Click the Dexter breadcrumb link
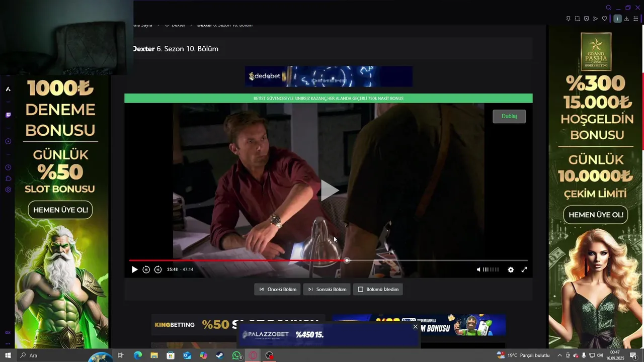644x362 pixels. (x=178, y=25)
